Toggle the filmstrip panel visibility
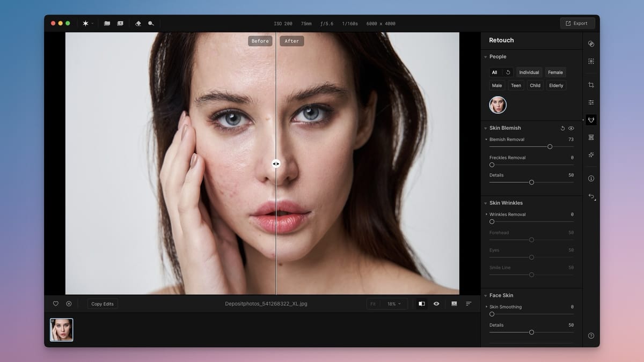The height and width of the screenshot is (362, 644). [453, 304]
